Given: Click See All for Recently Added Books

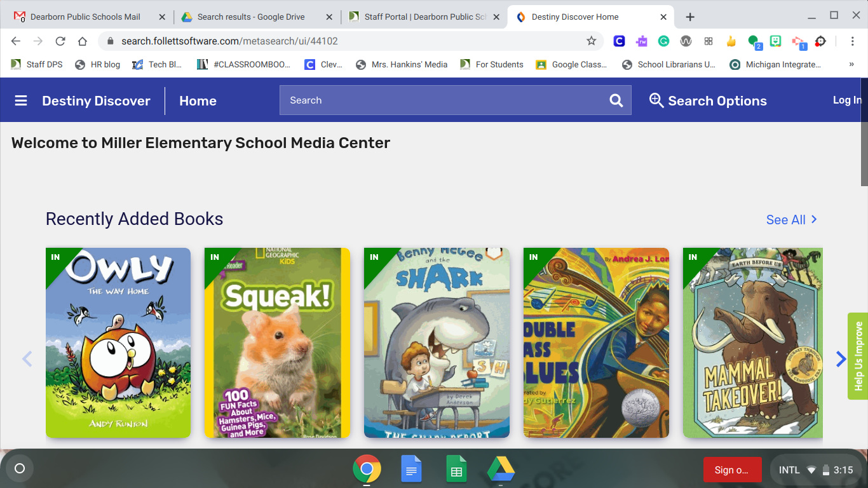Looking at the screenshot, I should point(792,219).
